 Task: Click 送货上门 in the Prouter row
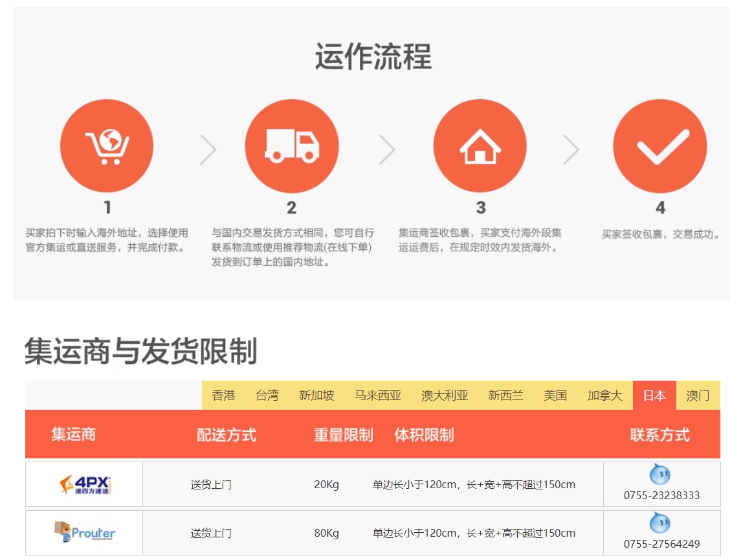pyautogui.click(x=211, y=533)
